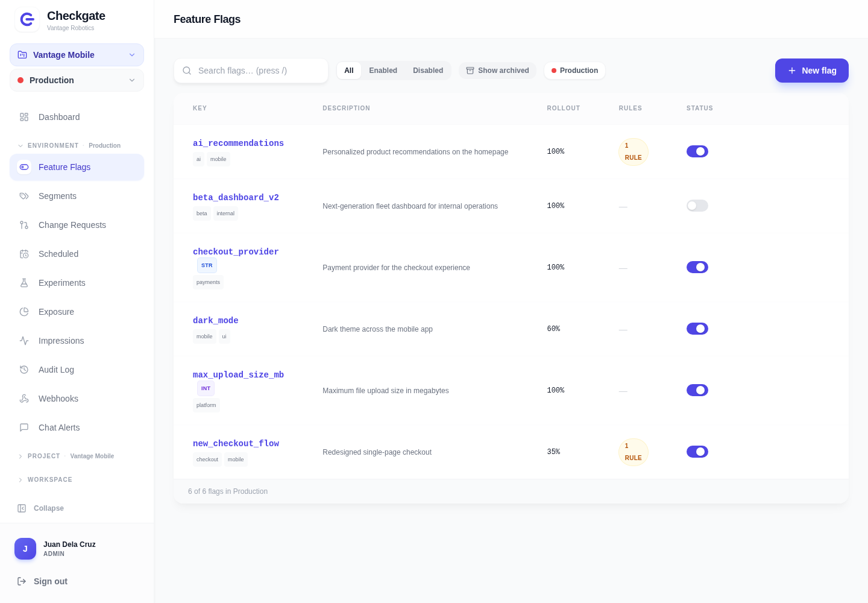Image resolution: width=868 pixels, height=603 pixels.
Task: Toggle the checkout_provider flag status
Action: (x=697, y=267)
